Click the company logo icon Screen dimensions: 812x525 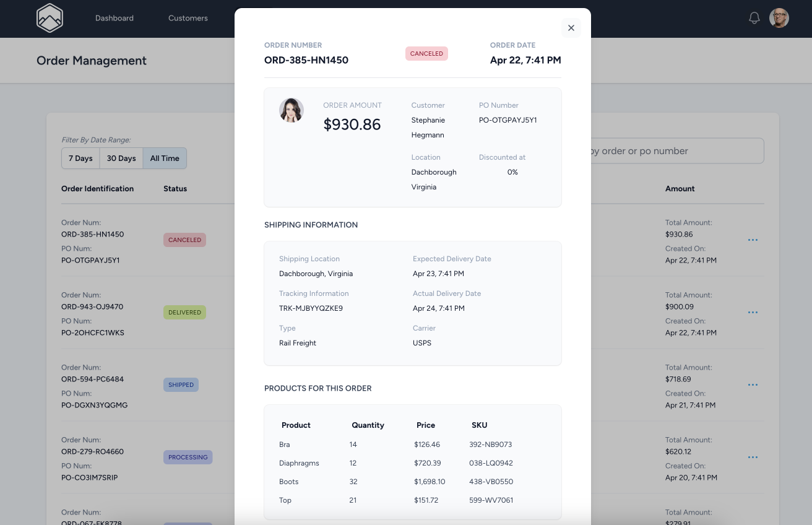point(50,18)
